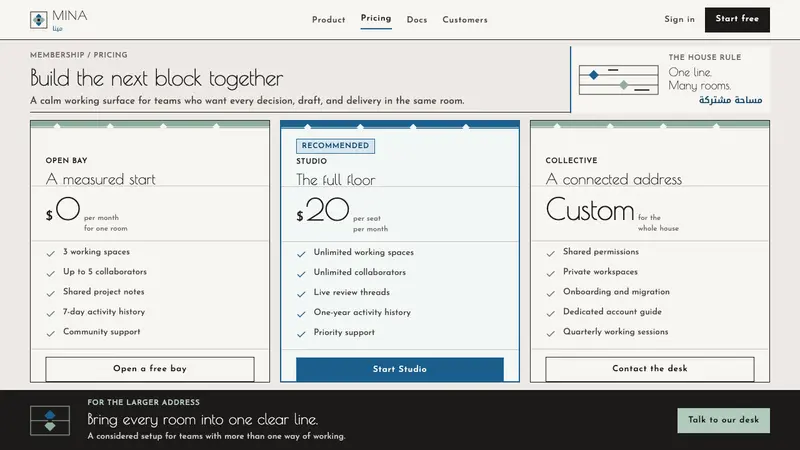The height and width of the screenshot is (450, 800).
Task: Click the footer banner diamond icon
Action: point(50,420)
